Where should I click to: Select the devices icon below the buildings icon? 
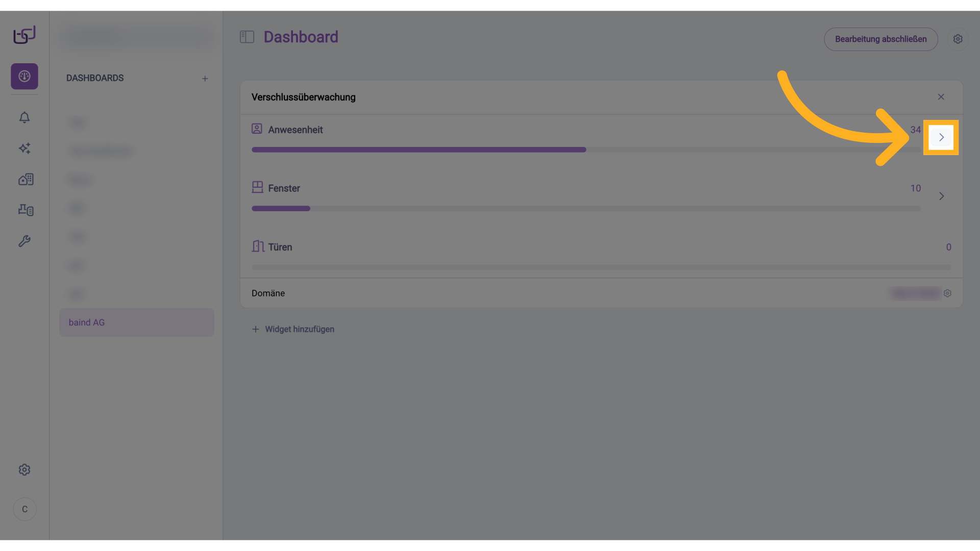coord(25,210)
